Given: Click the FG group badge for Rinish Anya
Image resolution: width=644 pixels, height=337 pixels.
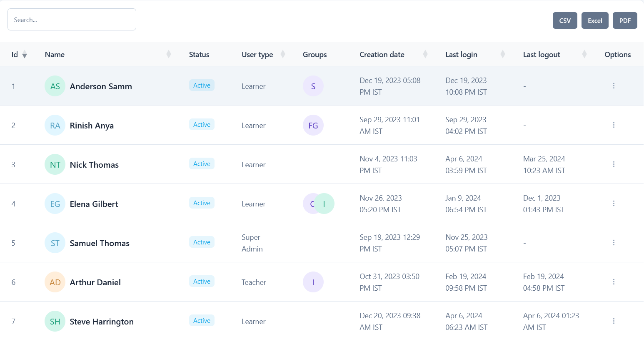Looking at the screenshot, I should (313, 125).
